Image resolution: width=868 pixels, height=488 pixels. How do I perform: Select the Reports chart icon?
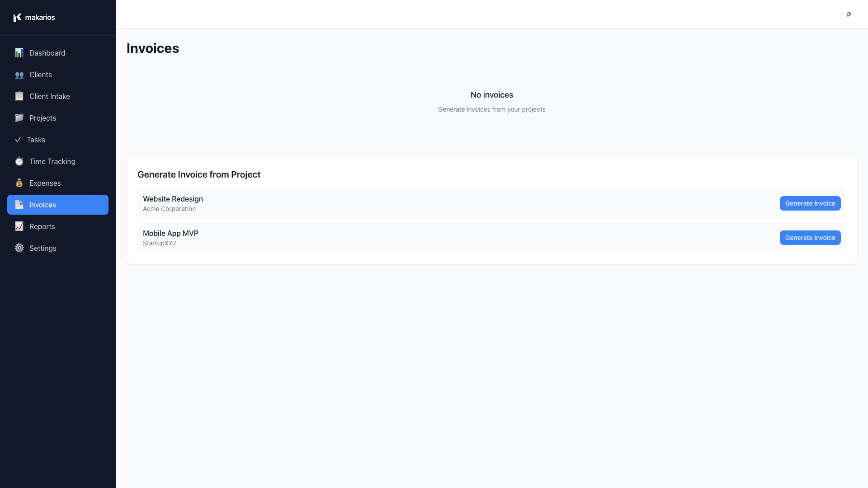point(19,226)
